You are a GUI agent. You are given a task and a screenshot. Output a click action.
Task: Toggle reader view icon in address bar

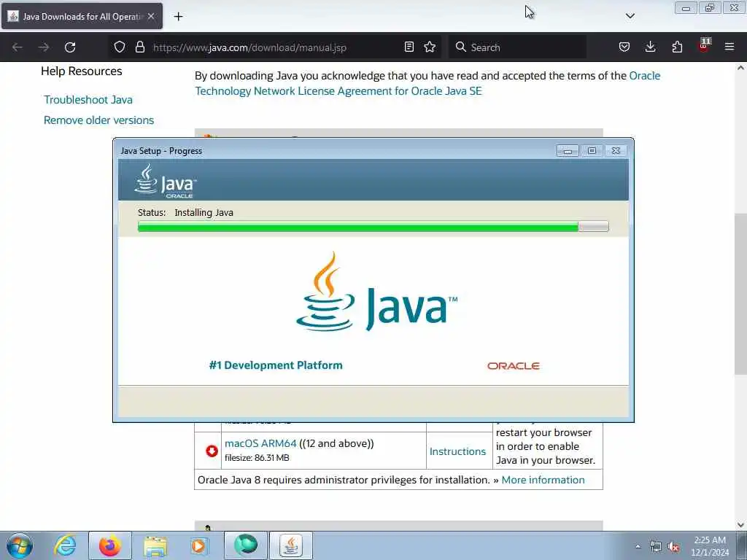coord(409,47)
